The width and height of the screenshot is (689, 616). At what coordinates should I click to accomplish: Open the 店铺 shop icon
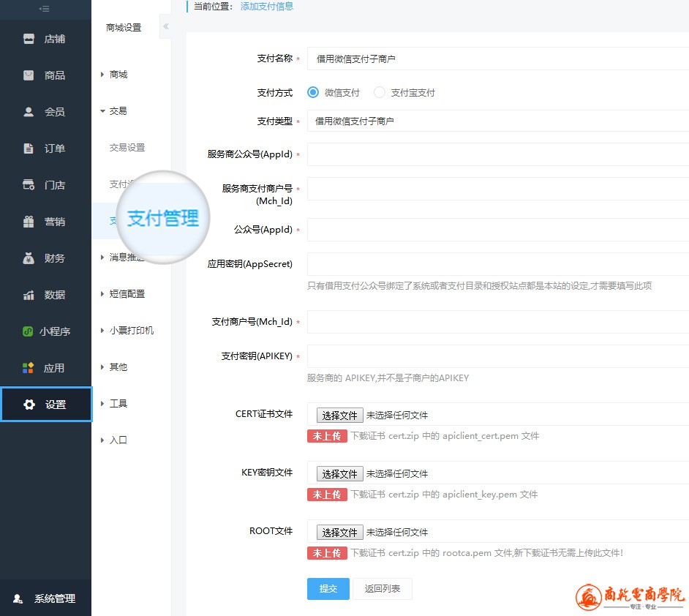coord(29,39)
